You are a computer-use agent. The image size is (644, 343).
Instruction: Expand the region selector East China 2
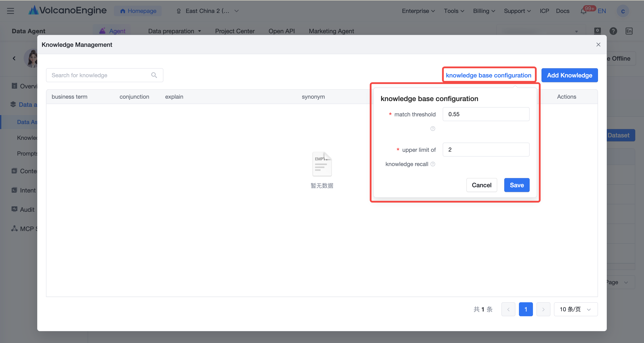[208, 11]
